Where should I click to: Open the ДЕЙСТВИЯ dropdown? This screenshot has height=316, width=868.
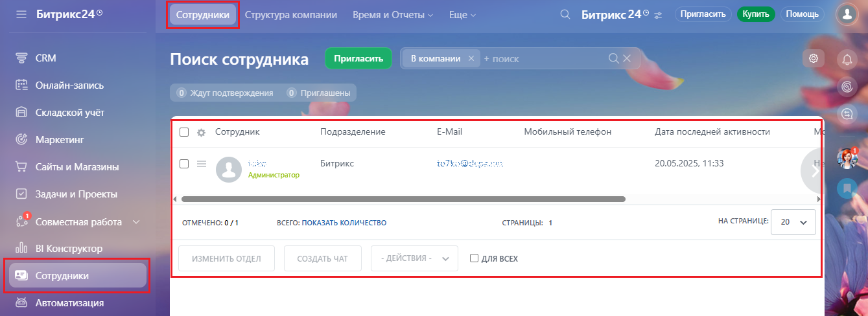click(x=414, y=258)
